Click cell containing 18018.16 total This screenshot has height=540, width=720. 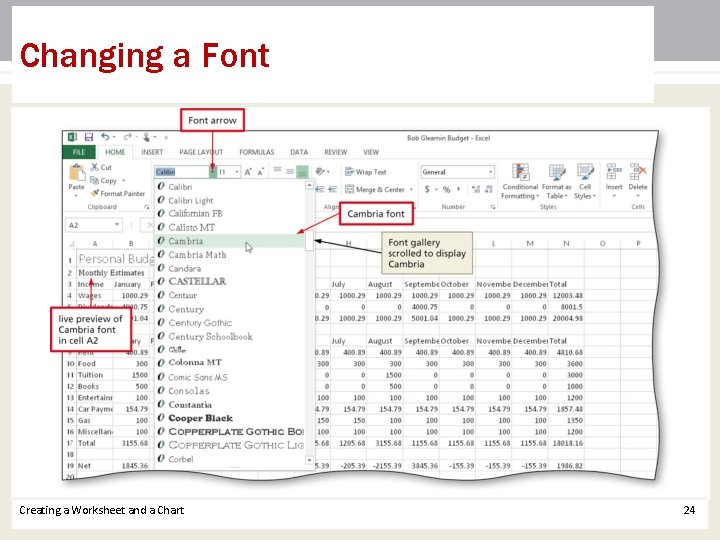566,443
